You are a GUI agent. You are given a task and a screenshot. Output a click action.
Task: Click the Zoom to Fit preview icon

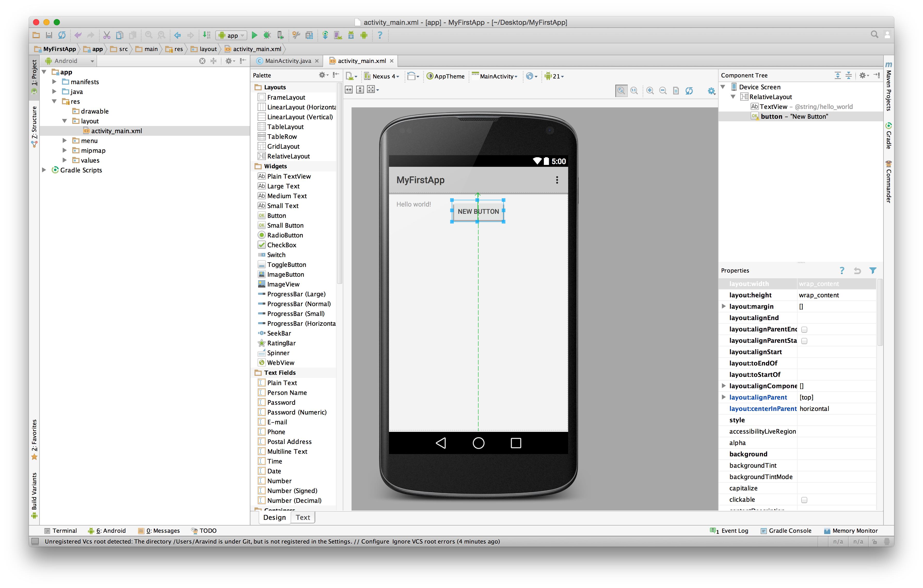click(x=620, y=90)
